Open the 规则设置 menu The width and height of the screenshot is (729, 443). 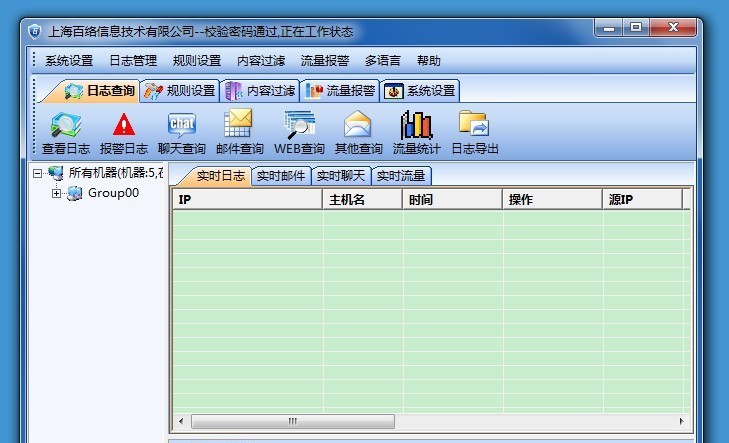(x=197, y=61)
